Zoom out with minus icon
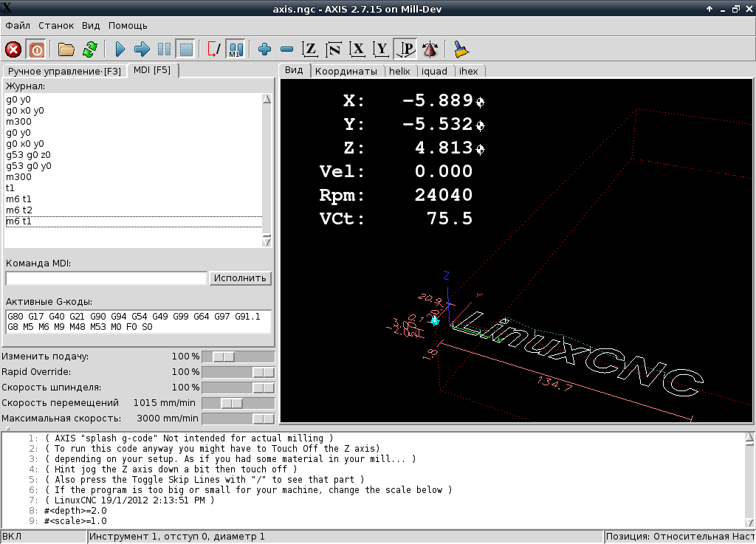Screen dimensions: 756x544 [287, 49]
